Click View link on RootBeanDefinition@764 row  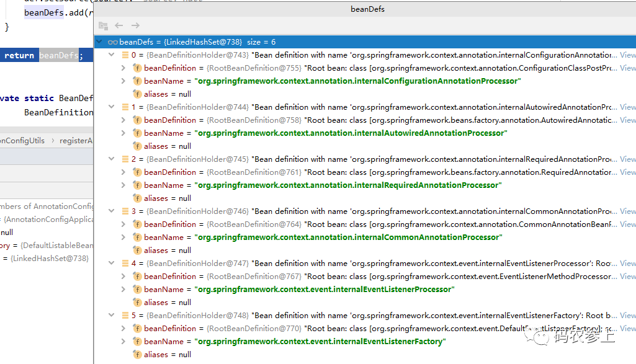627,224
